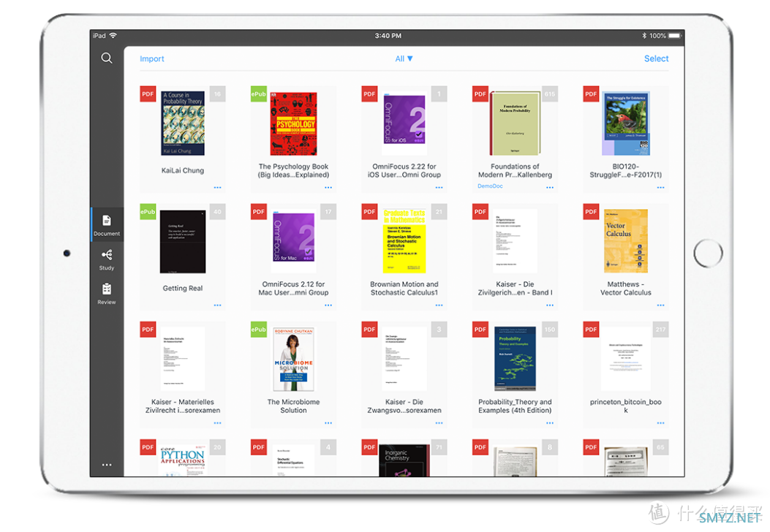The width and height of the screenshot is (770, 532).
Task: Open the red Psychology Book cover
Action: pyautogui.click(x=294, y=123)
